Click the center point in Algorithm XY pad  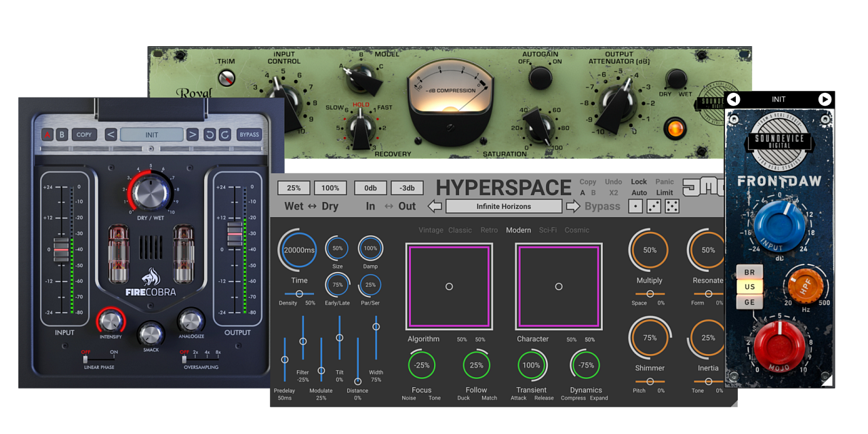click(449, 286)
